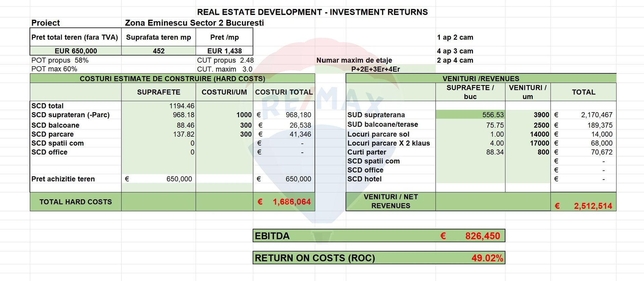Select the COSTURI/UM column header
Image resolution: width=644 pixels, height=281 pixels.
[x=224, y=92]
